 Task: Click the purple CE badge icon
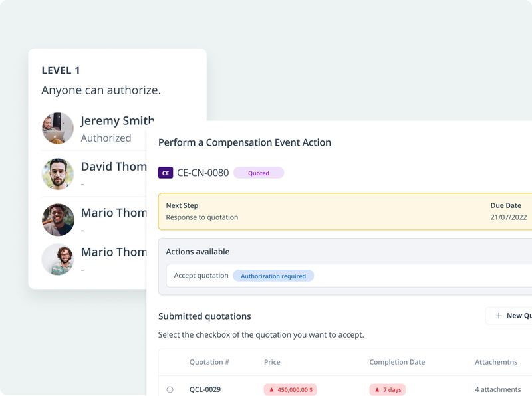(x=166, y=173)
